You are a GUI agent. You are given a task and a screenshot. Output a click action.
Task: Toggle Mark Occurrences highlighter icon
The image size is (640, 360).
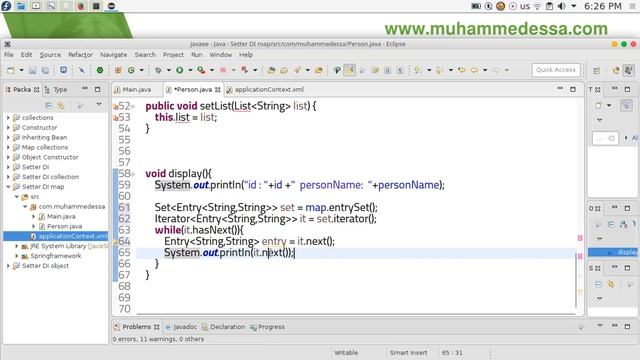(349, 70)
